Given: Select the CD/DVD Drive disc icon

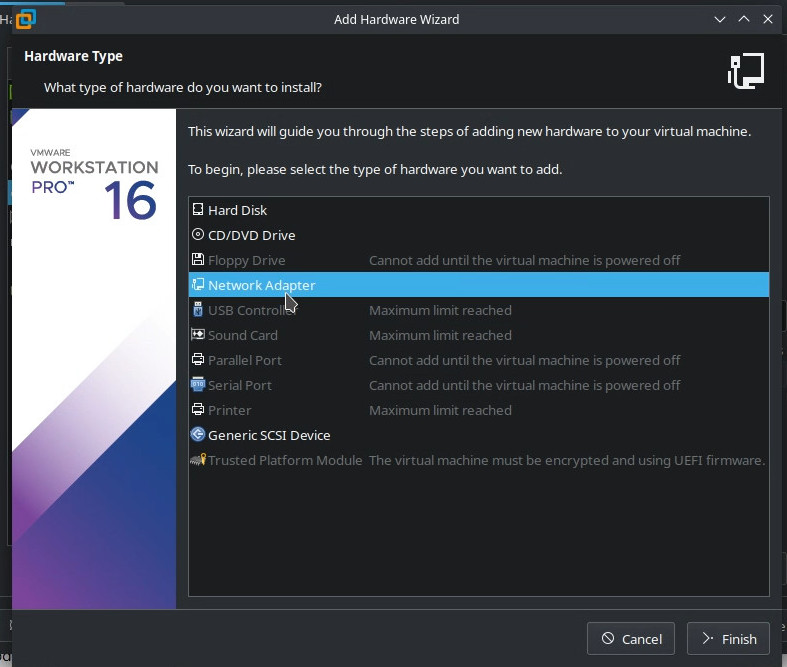Looking at the screenshot, I should click(198, 235).
